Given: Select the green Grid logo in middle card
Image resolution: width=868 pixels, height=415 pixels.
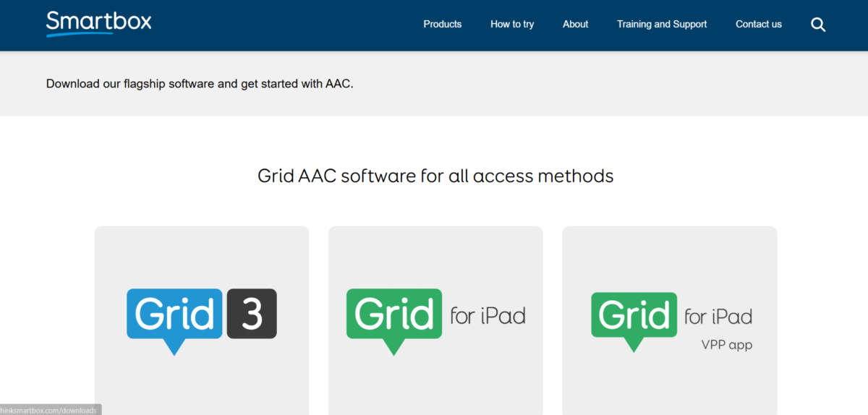Looking at the screenshot, I should tap(394, 321).
